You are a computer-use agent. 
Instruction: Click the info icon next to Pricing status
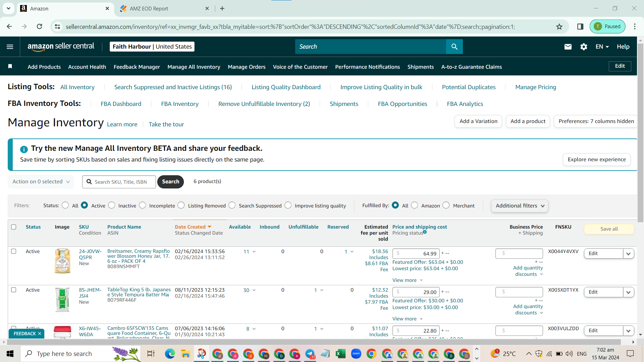425,232
